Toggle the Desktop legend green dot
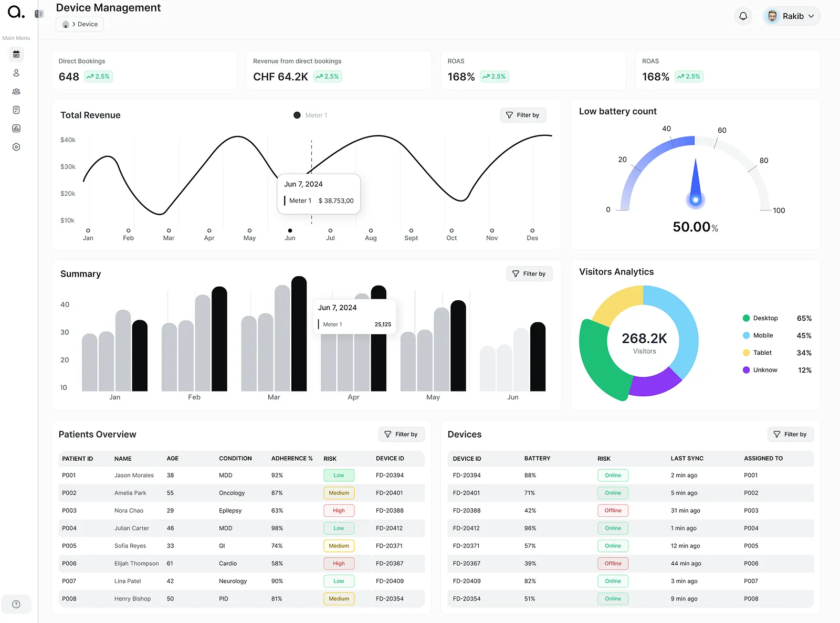 pos(746,318)
